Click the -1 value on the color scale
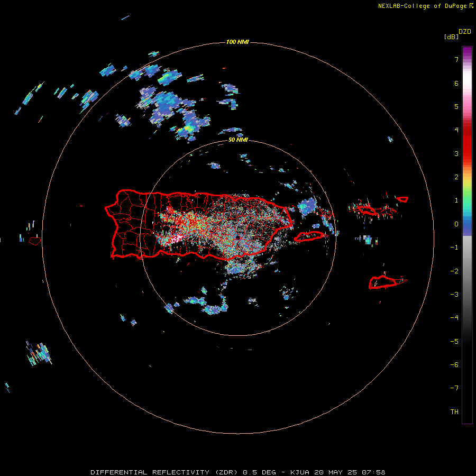Viewport: 476px width, 476px height. (454, 248)
